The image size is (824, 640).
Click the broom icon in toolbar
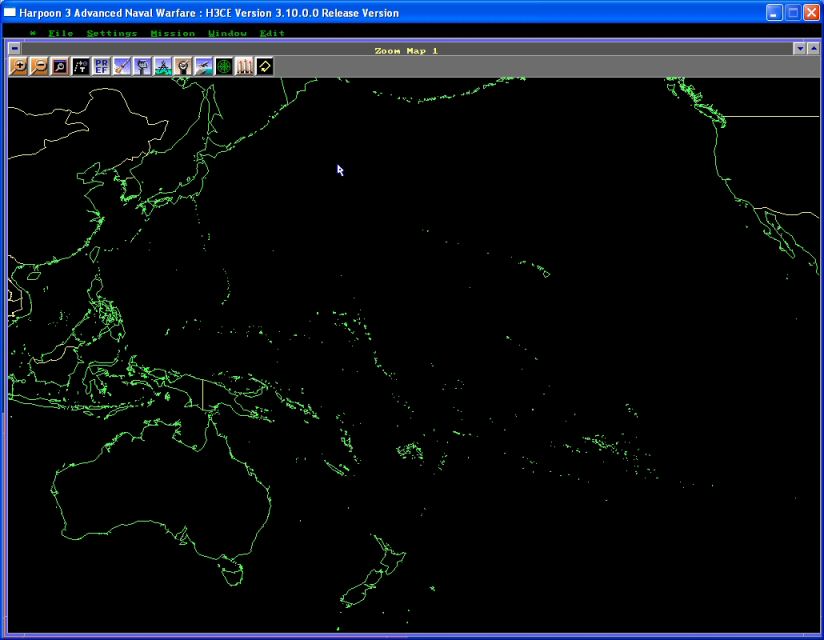point(121,67)
